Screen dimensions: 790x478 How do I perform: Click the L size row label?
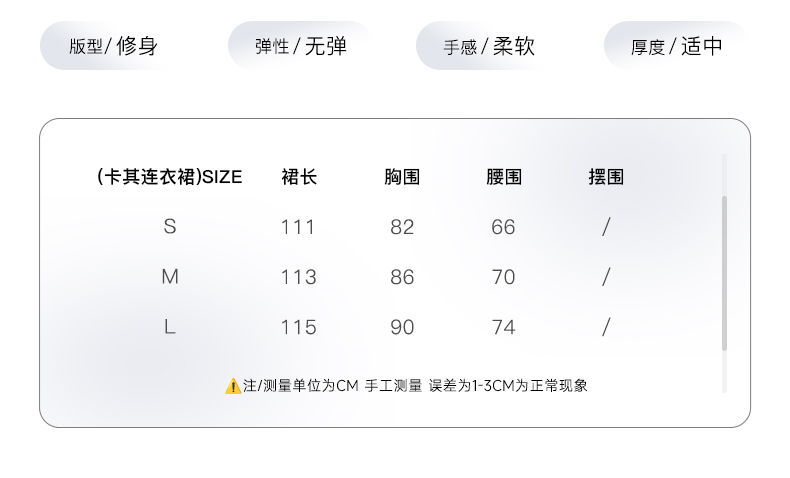tap(170, 327)
